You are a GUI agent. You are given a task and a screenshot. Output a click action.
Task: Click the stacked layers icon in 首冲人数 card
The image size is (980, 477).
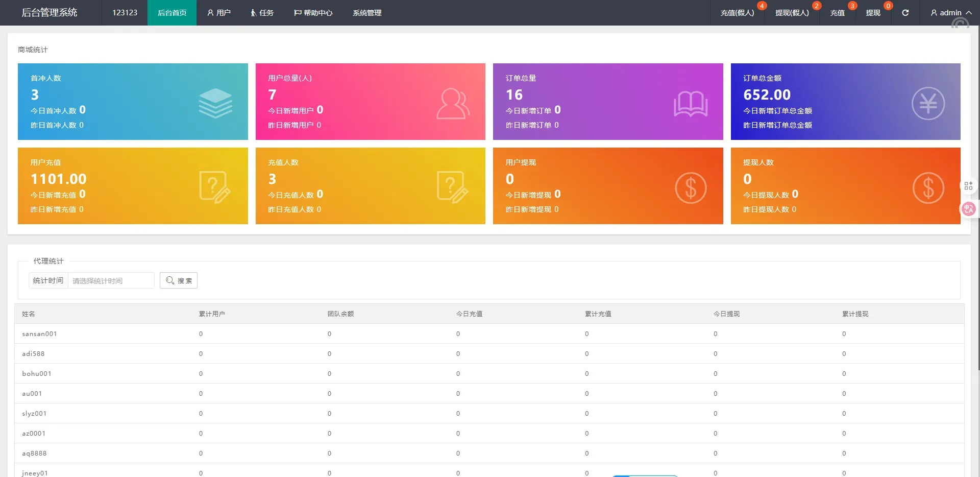[x=215, y=103]
